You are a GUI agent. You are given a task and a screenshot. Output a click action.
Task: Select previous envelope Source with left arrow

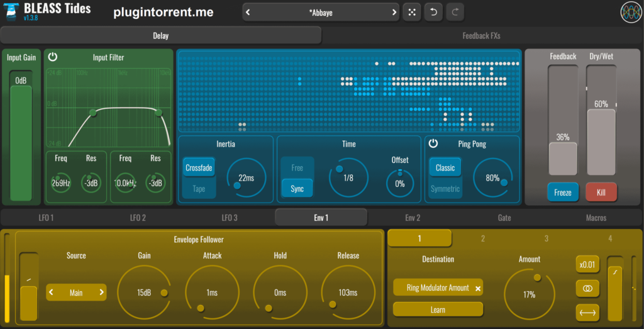[x=52, y=293]
